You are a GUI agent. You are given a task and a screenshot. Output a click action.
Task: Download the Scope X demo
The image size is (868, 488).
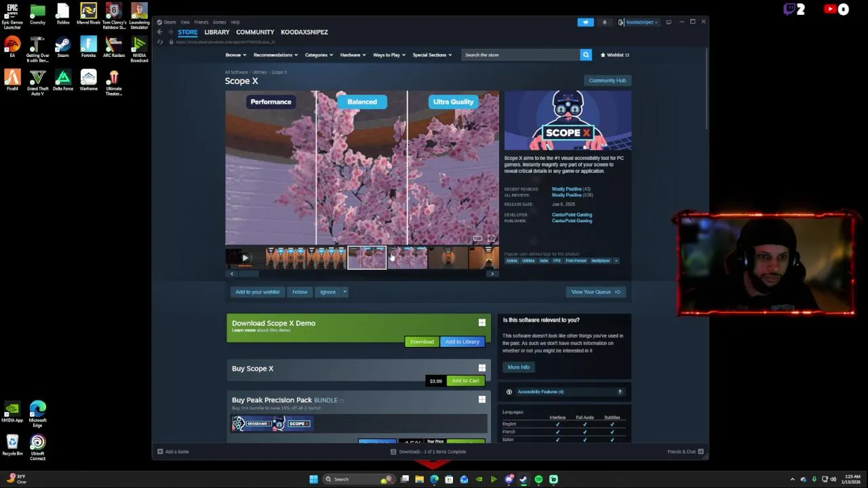tap(422, 342)
